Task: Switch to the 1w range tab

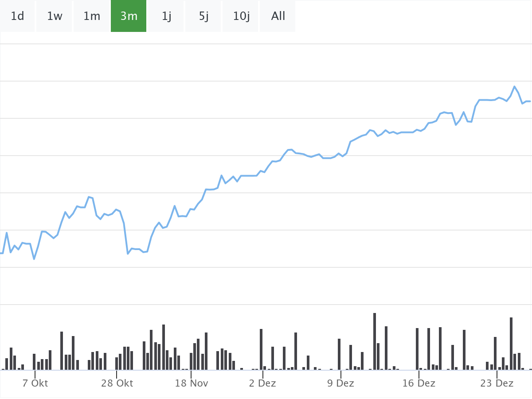Action: [x=55, y=16]
